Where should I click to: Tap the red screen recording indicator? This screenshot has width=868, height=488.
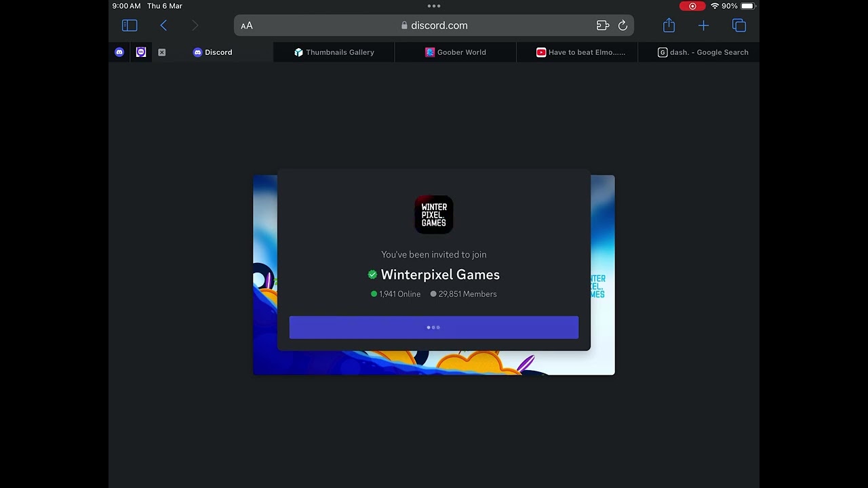692,6
